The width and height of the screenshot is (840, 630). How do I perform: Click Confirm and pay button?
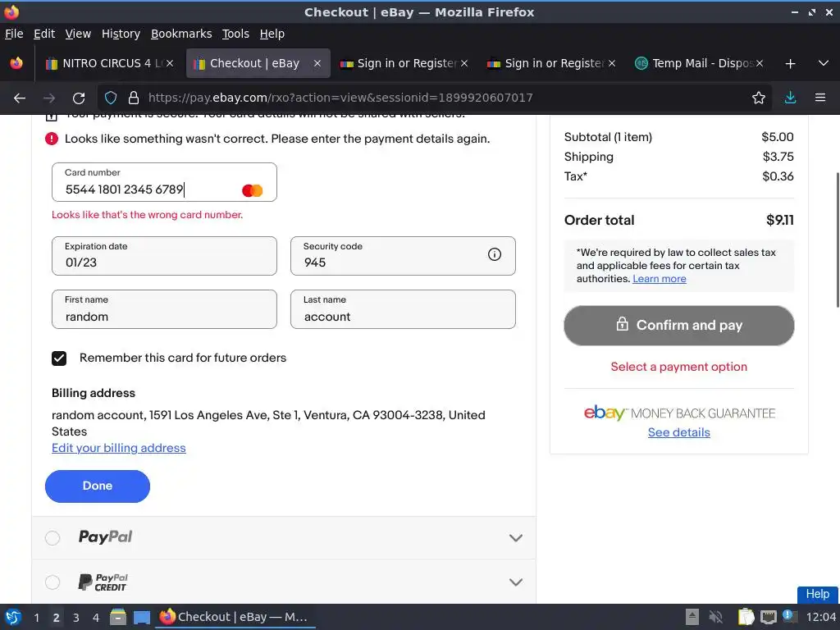[678, 325]
